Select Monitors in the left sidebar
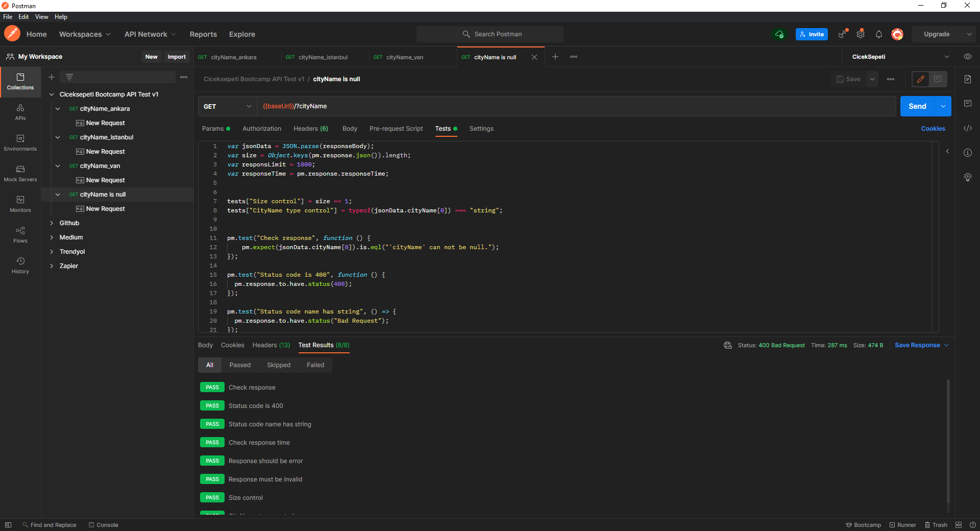This screenshot has width=980, height=531. coord(20,204)
